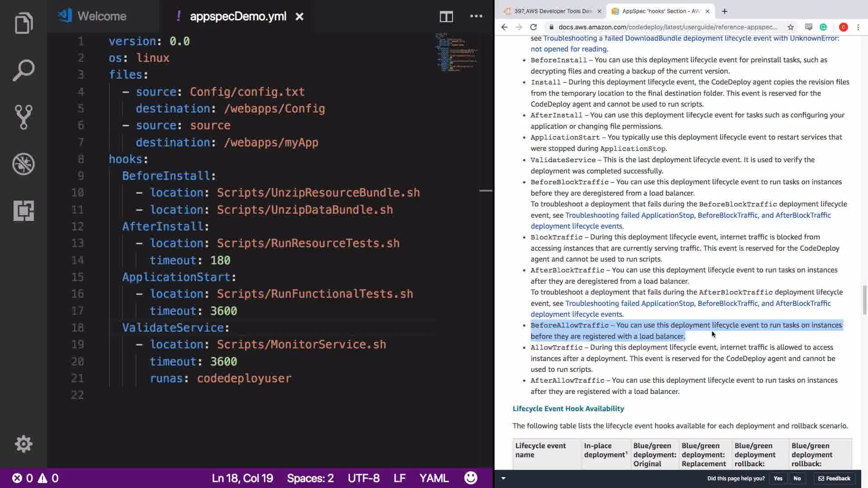868x488 pixels.
Task: Split the editor to the right
Action: (x=446, y=17)
